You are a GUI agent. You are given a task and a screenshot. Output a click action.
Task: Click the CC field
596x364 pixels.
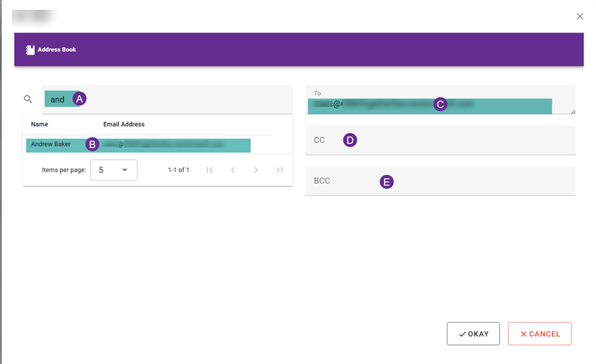pyautogui.click(x=440, y=140)
